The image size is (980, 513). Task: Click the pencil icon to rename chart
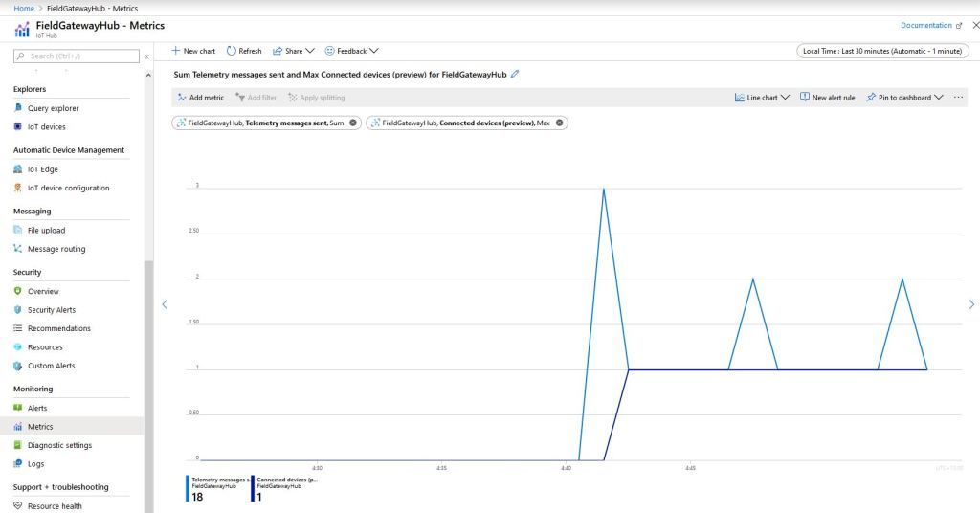(516, 74)
